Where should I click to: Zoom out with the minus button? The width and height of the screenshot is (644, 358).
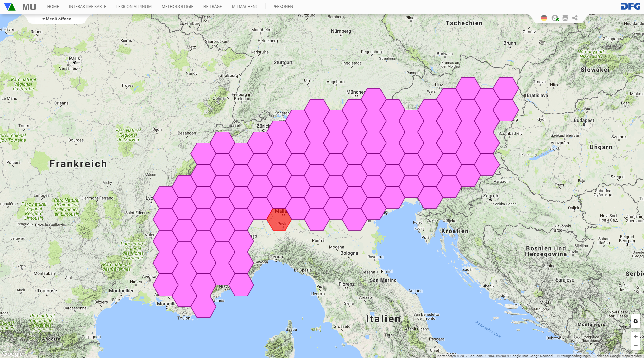(635, 346)
